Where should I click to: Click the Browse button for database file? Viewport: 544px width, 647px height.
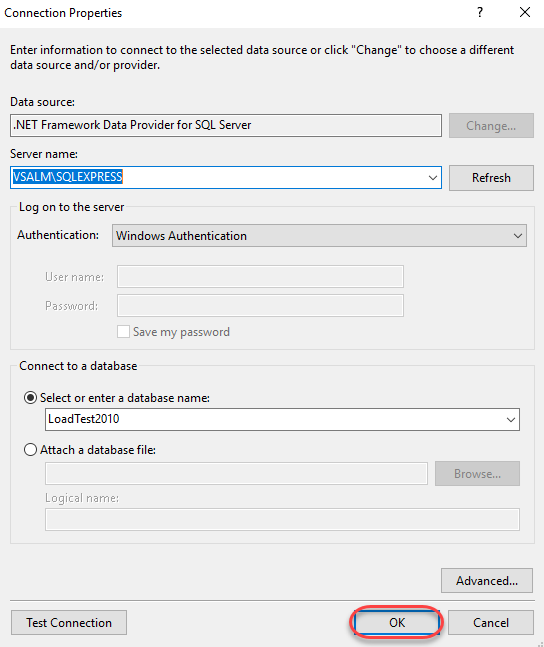point(477,474)
